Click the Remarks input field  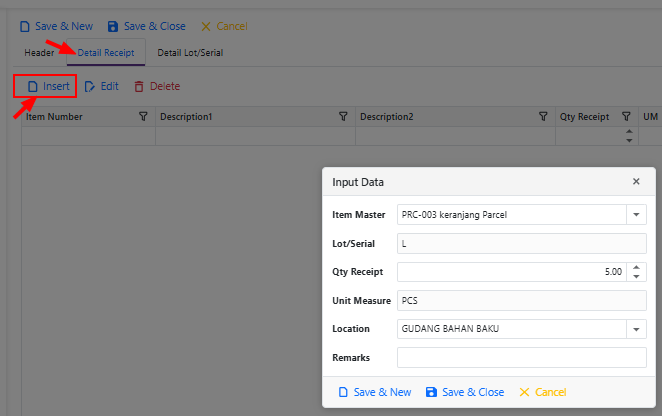point(522,358)
